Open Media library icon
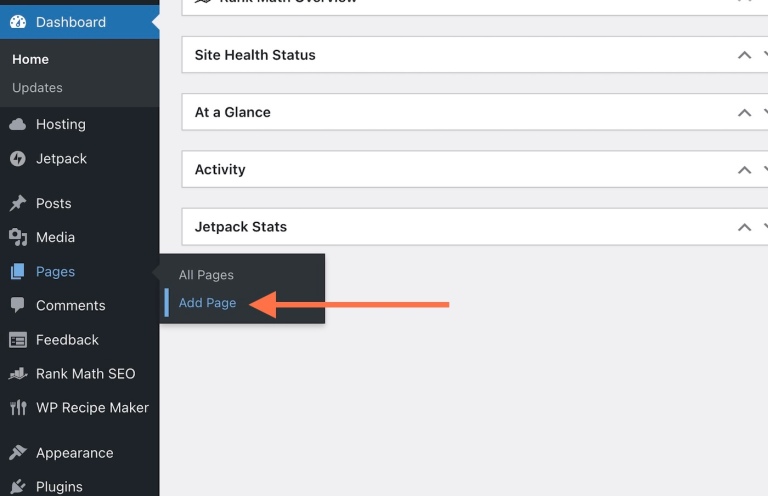This screenshot has height=496, width=768. [x=18, y=237]
